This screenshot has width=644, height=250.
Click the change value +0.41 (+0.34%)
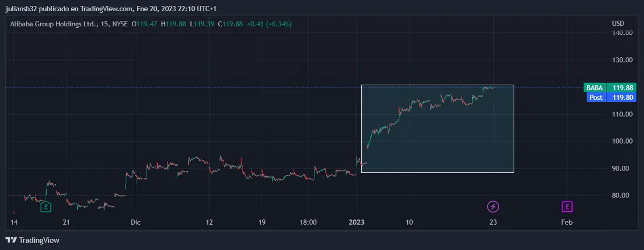click(x=269, y=24)
